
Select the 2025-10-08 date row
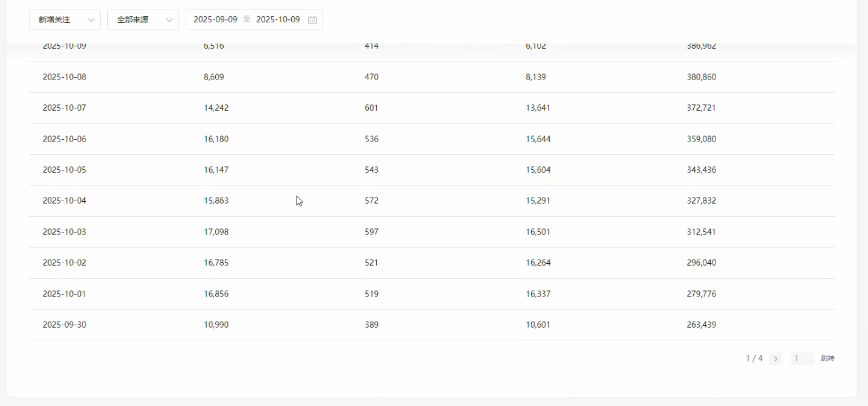click(x=64, y=77)
